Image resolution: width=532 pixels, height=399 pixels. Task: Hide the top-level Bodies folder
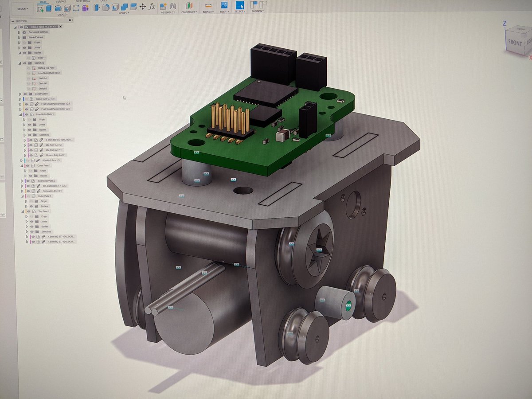pos(24,53)
